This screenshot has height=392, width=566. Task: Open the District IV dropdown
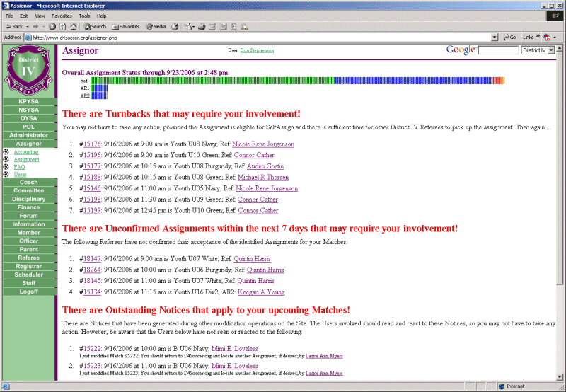[x=538, y=50]
